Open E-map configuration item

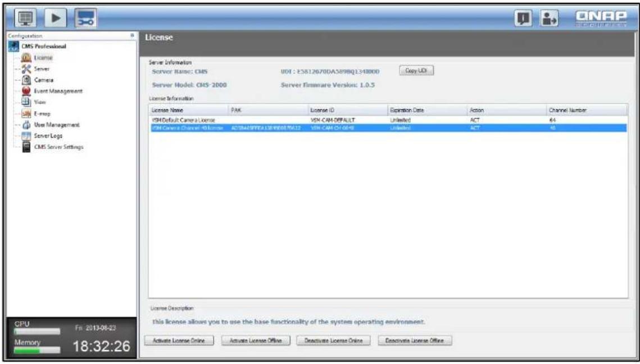click(42, 113)
